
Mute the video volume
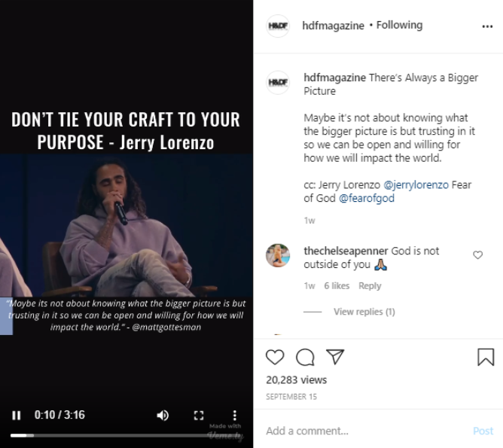(x=163, y=415)
